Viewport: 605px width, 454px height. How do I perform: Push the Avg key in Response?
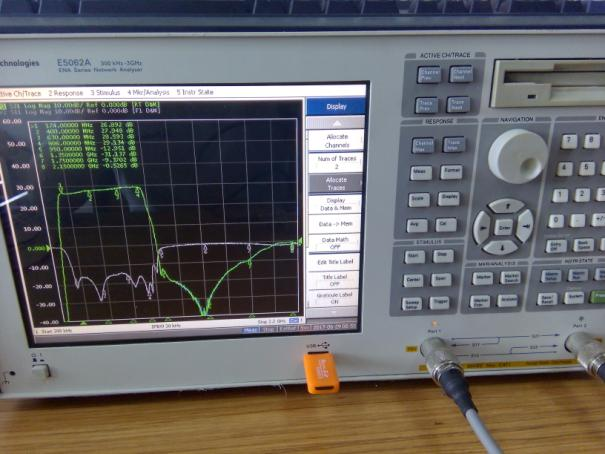point(417,226)
